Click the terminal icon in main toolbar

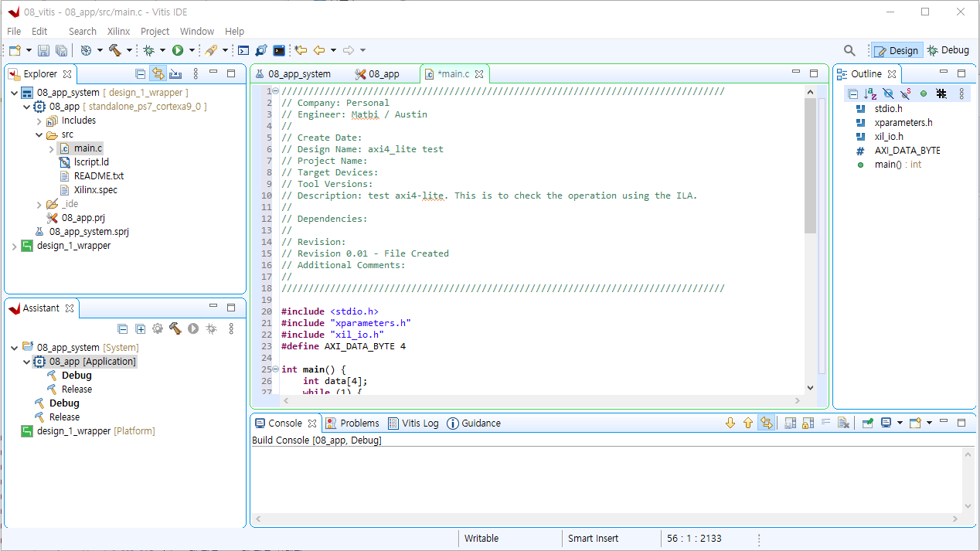pyautogui.click(x=279, y=50)
